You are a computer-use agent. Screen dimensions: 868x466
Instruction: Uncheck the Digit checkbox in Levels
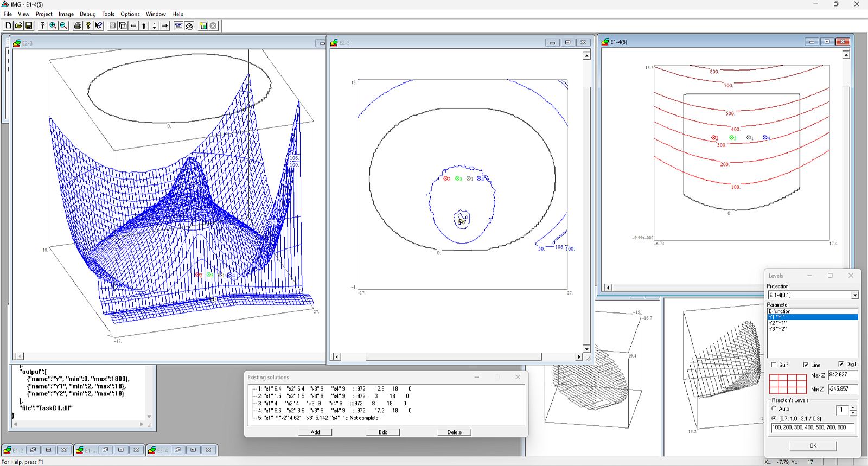841,364
